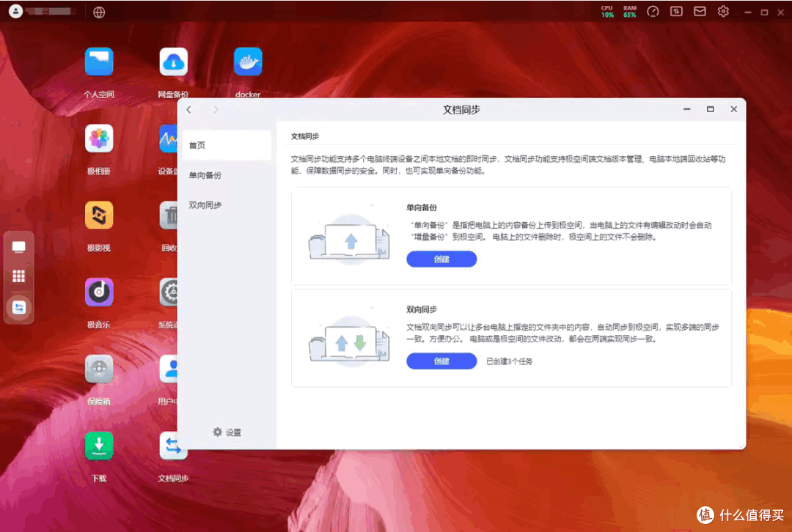Viewport: 792px width, 532px height.
Task: Maximize the 文档同步 window
Action: point(710,109)
